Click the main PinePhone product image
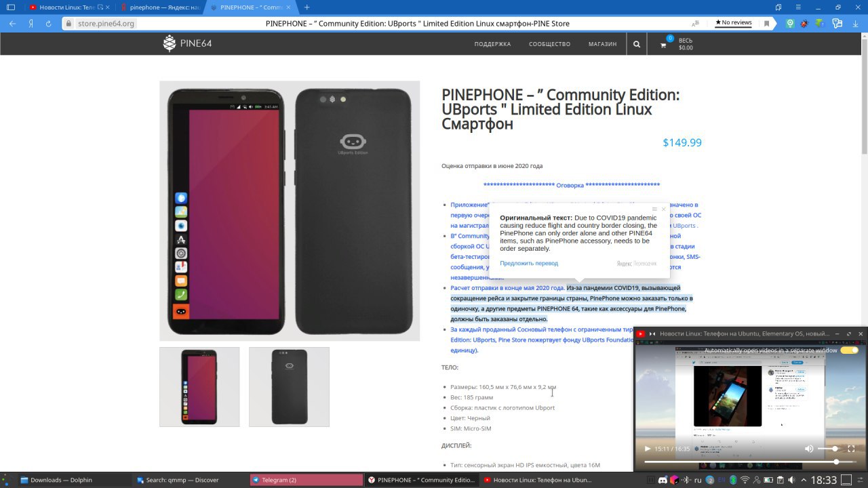 tap(290, 211)
